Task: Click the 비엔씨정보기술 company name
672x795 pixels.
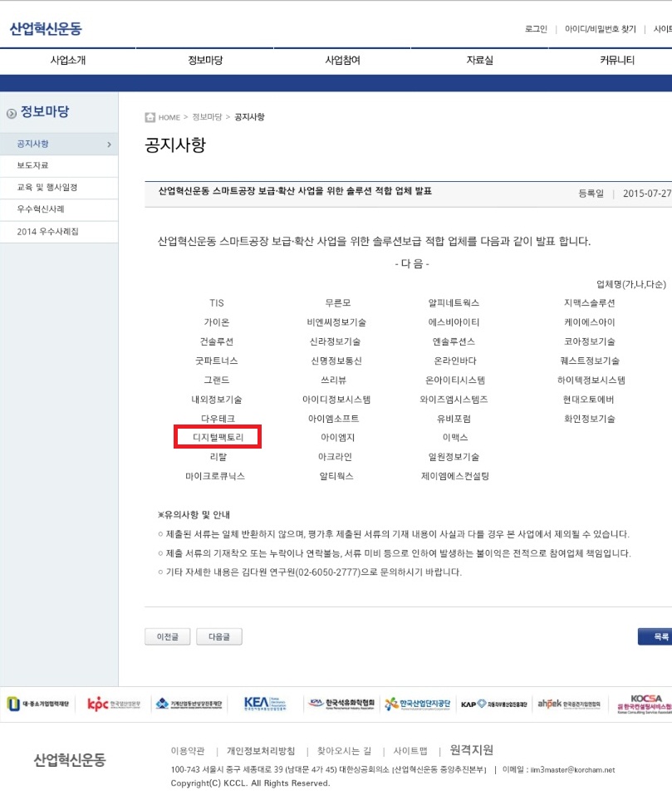Action: coord(336,322)
